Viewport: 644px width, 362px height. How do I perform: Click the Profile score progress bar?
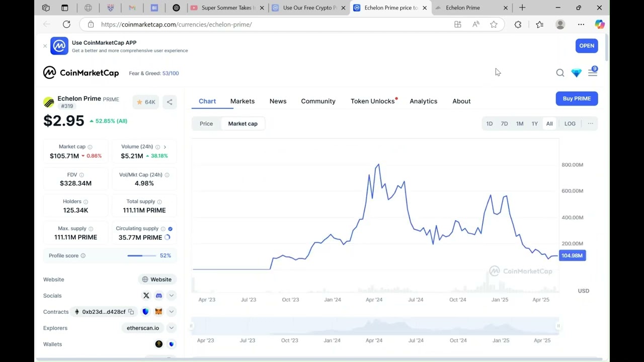pyautogui.click(x=141, y=256)
